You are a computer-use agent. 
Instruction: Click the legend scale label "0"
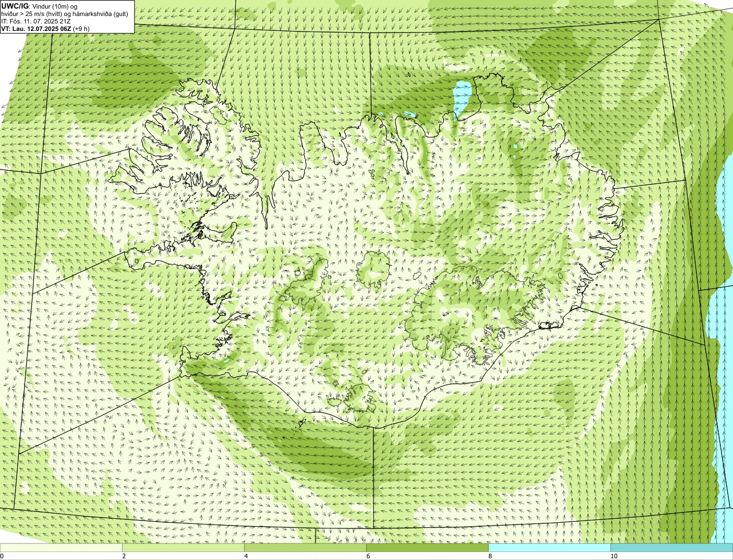click(2, 556)
